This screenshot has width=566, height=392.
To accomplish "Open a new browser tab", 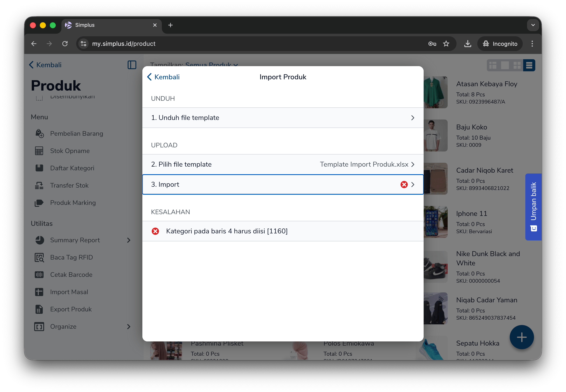I will coord(170,25).
